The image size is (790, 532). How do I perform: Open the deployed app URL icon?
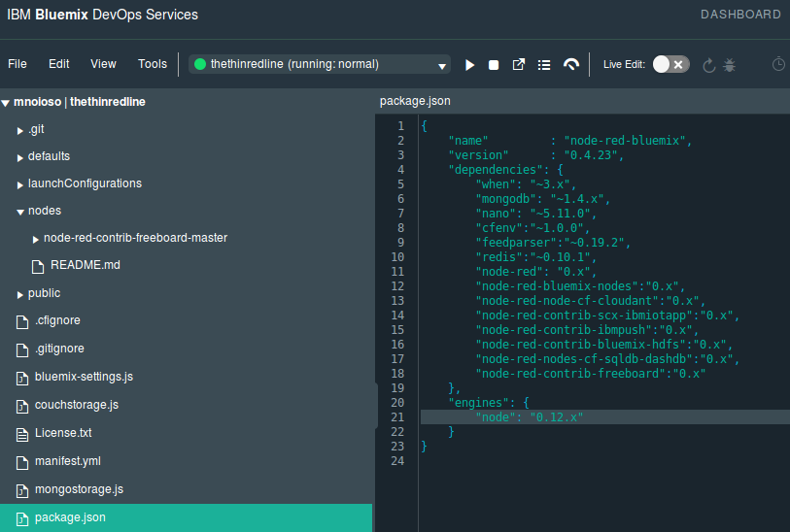[x=519, y=64]
